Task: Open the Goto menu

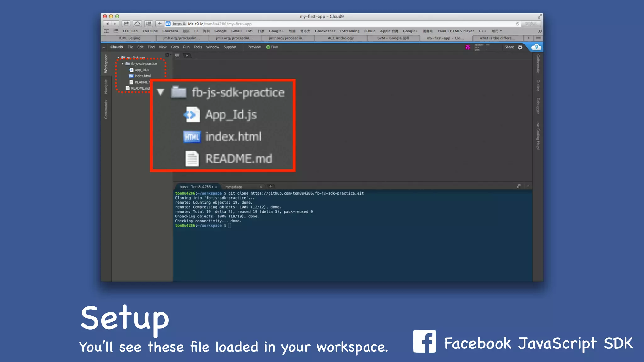Action: (x=175, y=47)
